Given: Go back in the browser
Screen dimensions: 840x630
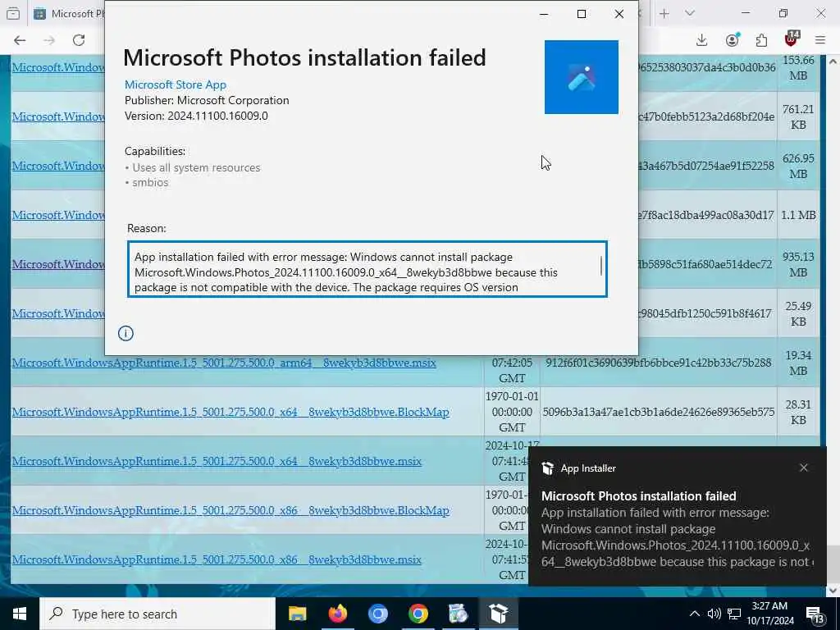Looking at the screenshot, I should pos(20,40).
